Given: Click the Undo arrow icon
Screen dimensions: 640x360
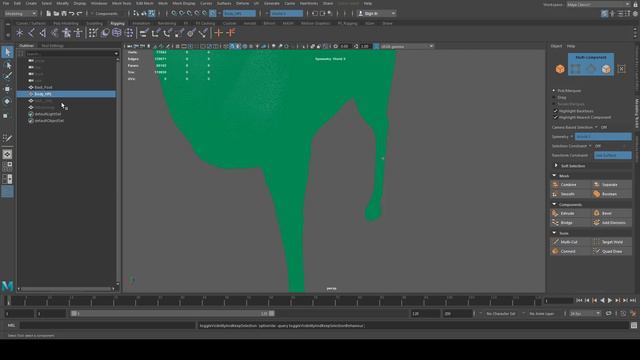Looking at the screenshot, I should click(x=71, y=13).
